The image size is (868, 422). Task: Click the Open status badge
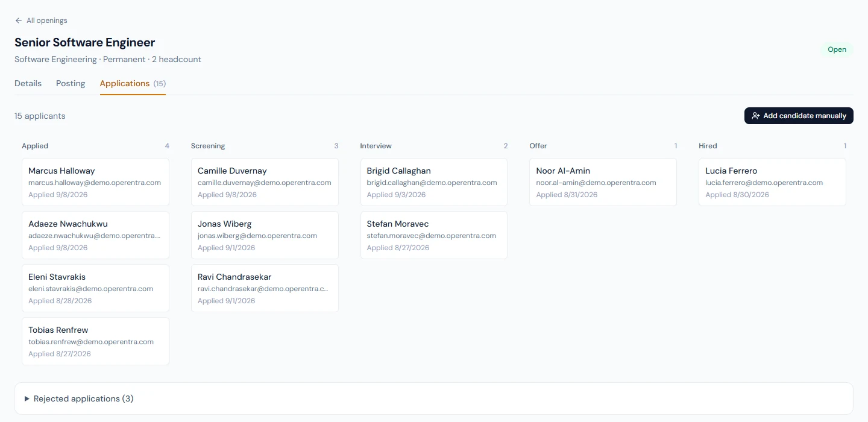click(x=837, y=49)
